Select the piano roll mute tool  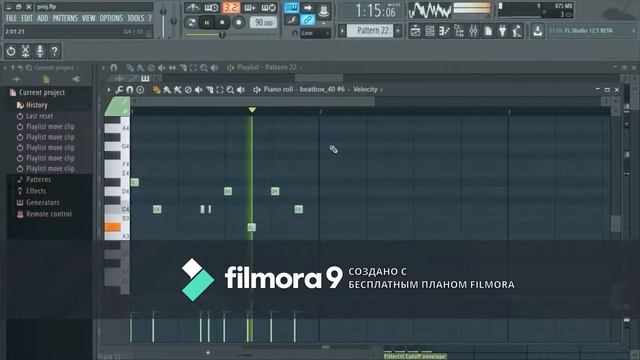click(x=199, y=89)
